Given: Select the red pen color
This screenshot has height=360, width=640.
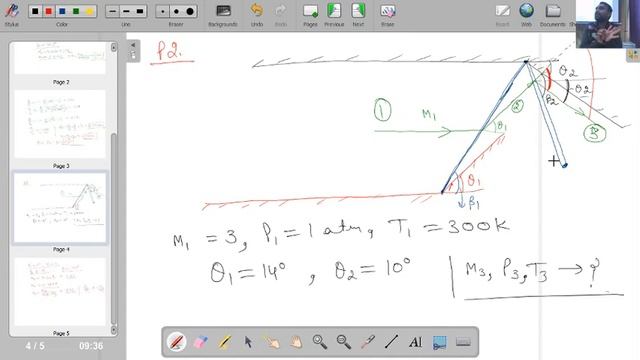Looking at the screenshot, I should click(49, 11).
